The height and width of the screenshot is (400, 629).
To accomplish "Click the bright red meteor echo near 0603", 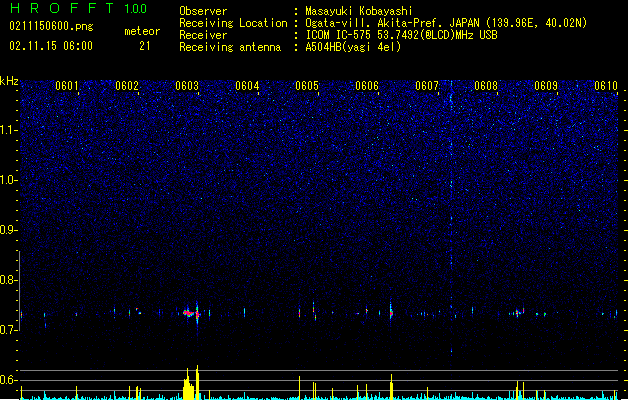I will coord(188,313).
